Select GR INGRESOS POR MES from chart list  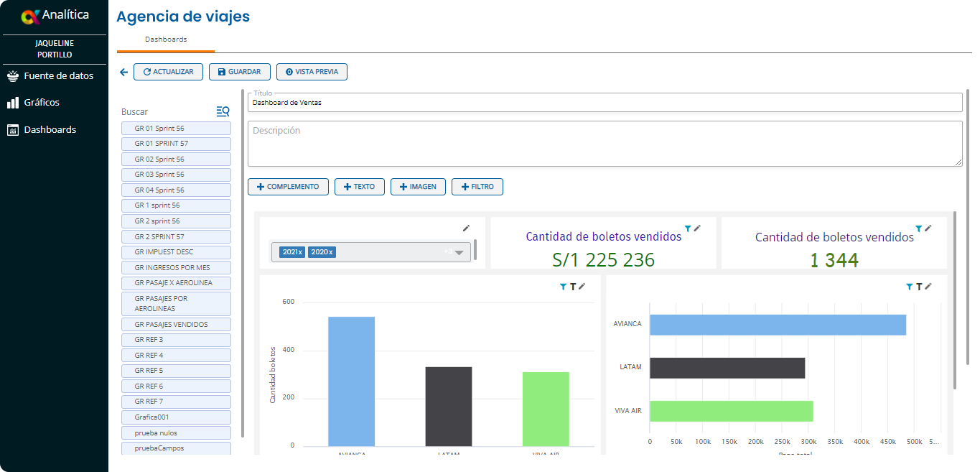[176, 267]
